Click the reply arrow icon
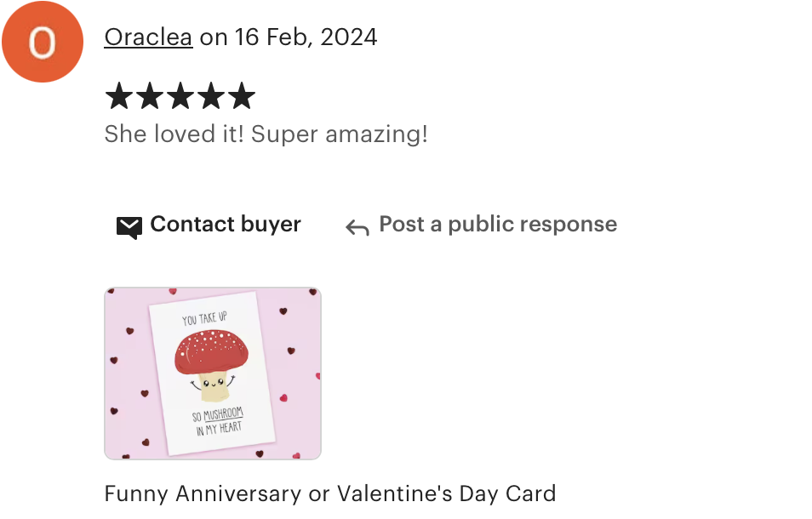 pos(357,227)
